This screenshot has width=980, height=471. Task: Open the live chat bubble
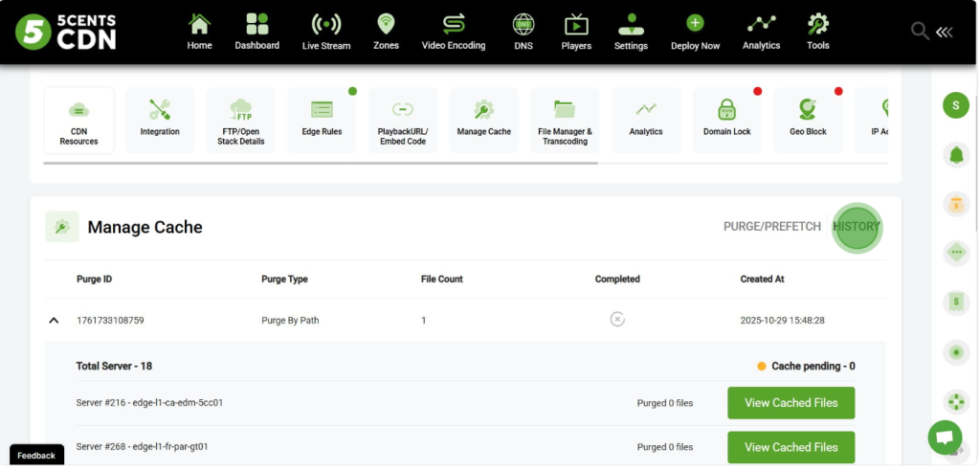945,437
